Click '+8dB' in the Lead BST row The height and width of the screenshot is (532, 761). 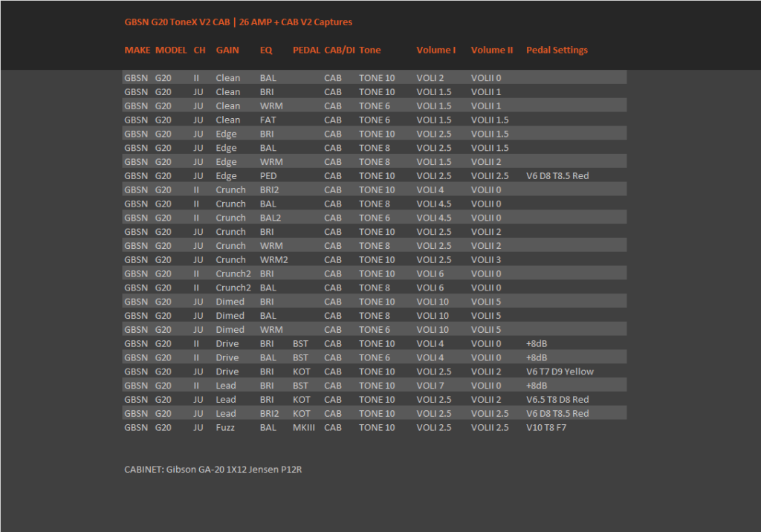click(x=537, y=386)
